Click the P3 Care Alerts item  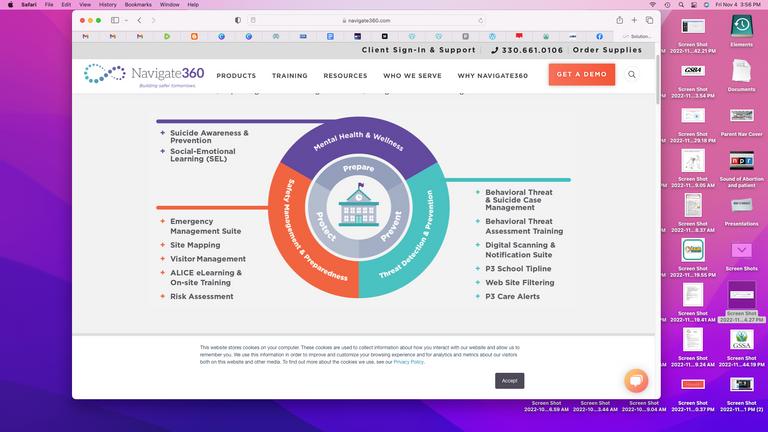coord(512,296)
